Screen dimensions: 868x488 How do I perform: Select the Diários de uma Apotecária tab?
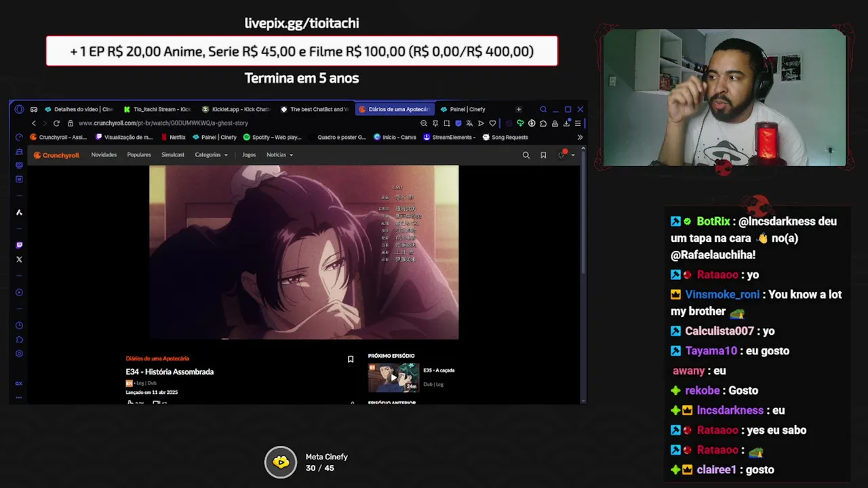[x=394, y=109]
